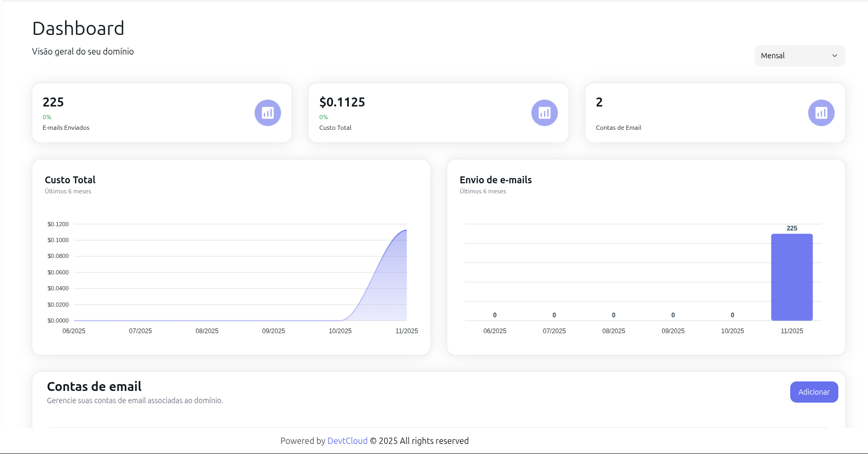
Task: Click the 225 data label above the bar
Action: (792, 228)
